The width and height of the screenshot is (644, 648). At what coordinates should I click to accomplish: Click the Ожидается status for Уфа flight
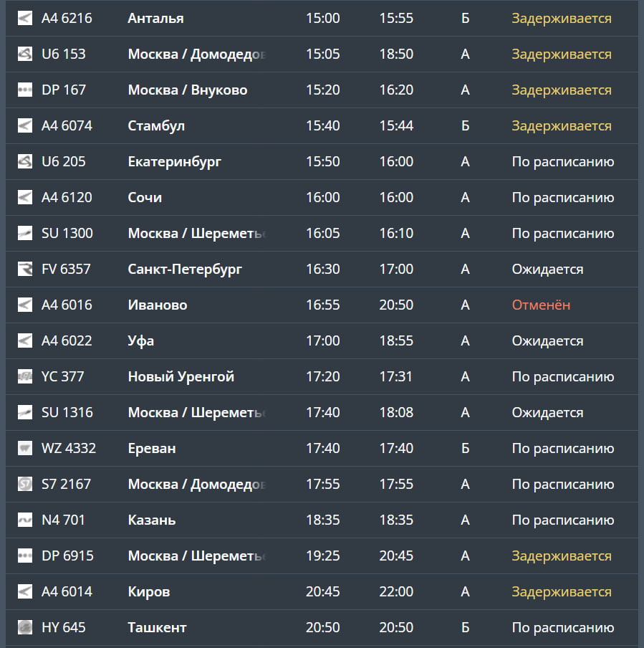(547, 340)
